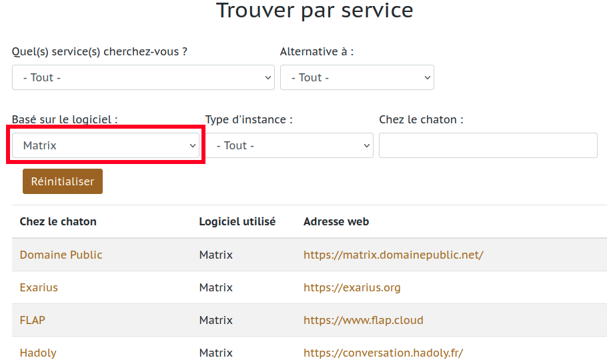This screenshot has width=607, height=364.
Task: Open the 'Quel(s) service(s) cherchez-vous' dropdown
Action: point(143,77)
